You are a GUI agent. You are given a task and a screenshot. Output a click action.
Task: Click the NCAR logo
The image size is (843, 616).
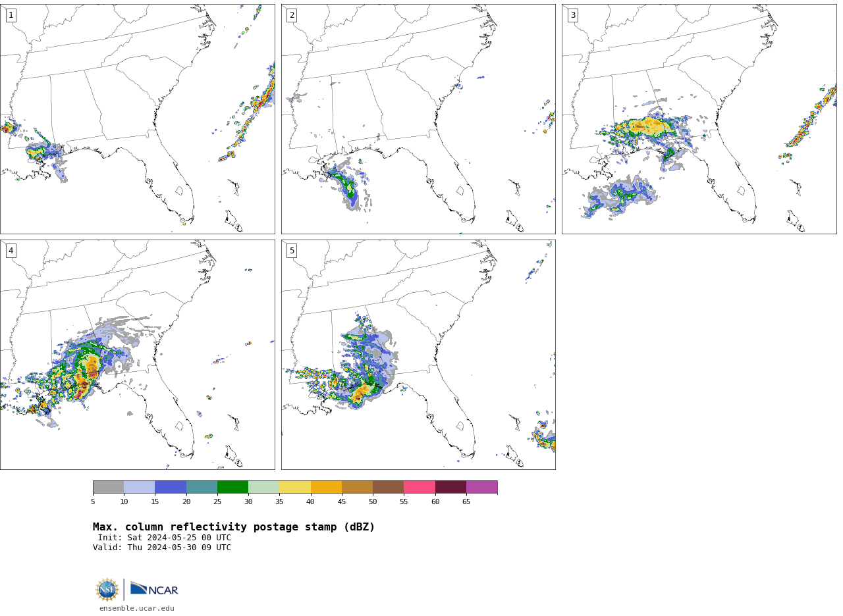pyautogui.click(x=154, y=589)
